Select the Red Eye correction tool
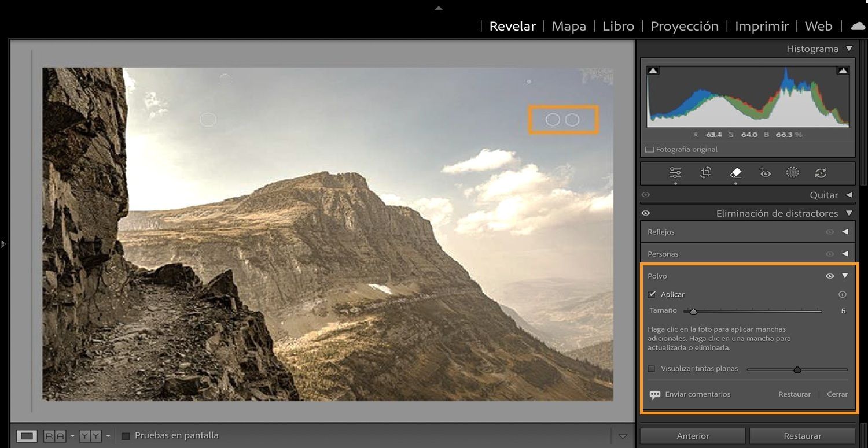Screen dimensions: 868x448 tap(766, 172)
